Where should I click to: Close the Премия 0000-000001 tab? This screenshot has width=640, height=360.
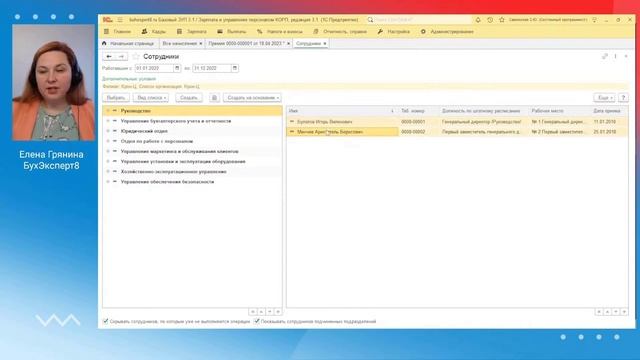coord(289,43)
